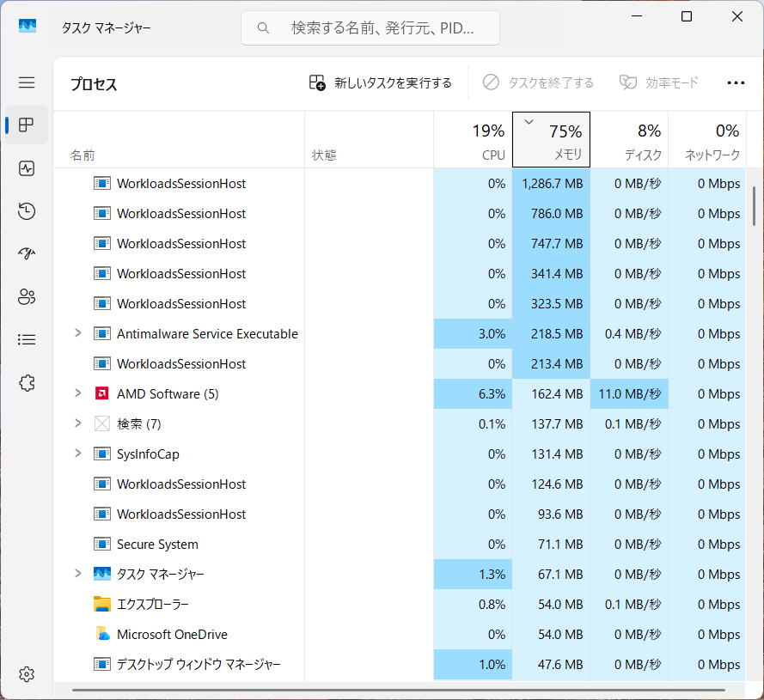This screenshot has height=700, width=764.
Task: Open the Startup apps page
Action: pyautogui.click(x=26, y=253)
